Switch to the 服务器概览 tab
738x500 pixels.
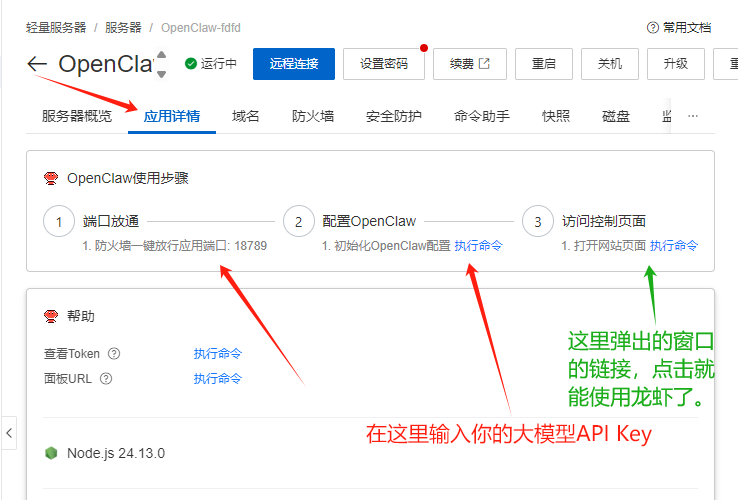coord(77,116)
